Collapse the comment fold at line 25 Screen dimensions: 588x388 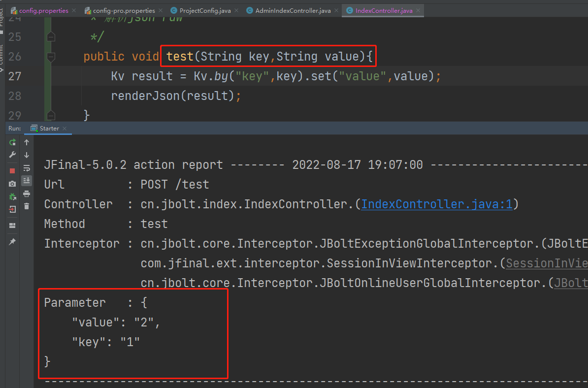[x=51, y=37]
